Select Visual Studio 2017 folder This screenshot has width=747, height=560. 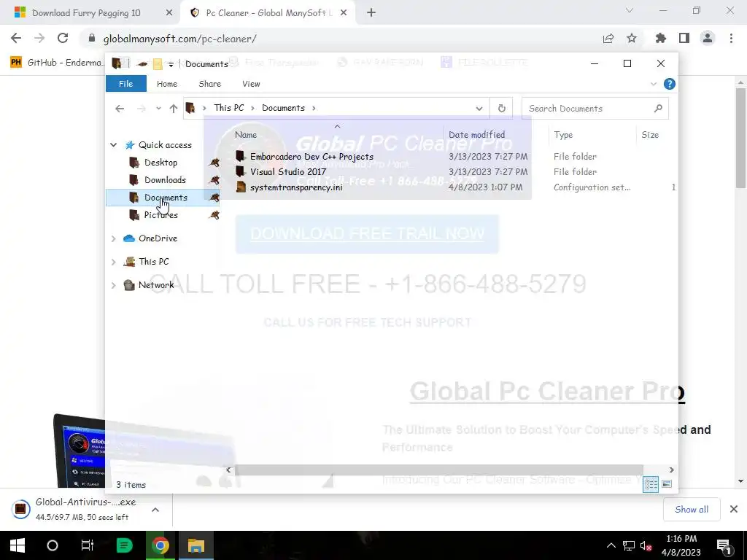[x=287, y=172]
